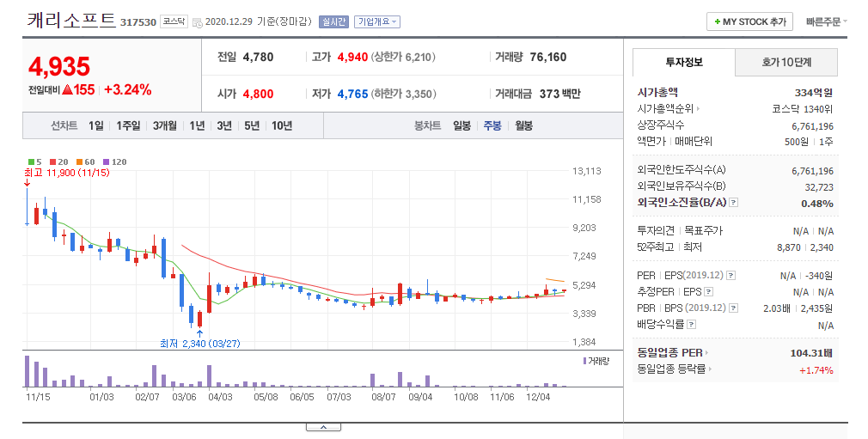Click the 실시간 badge

[333, 21]
